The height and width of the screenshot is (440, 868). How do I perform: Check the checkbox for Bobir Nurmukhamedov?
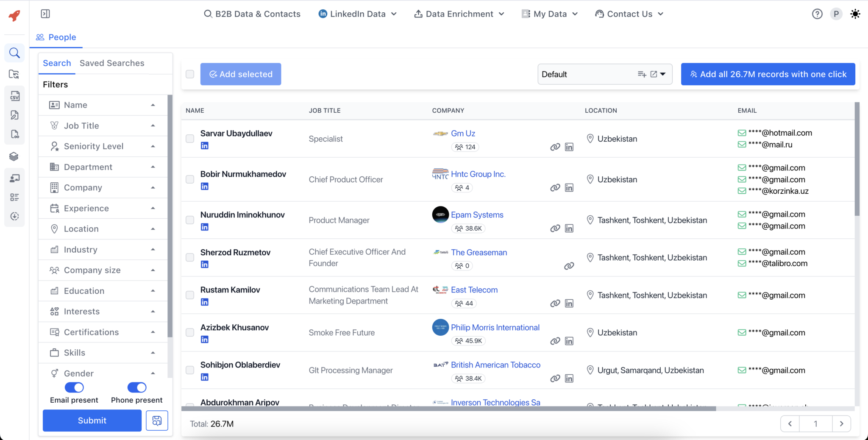(x=189, y=179)
